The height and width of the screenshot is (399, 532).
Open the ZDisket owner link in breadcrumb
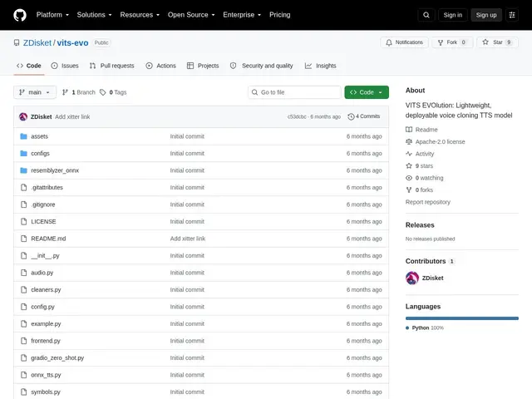pyautogui.click(x=37, y=42)
